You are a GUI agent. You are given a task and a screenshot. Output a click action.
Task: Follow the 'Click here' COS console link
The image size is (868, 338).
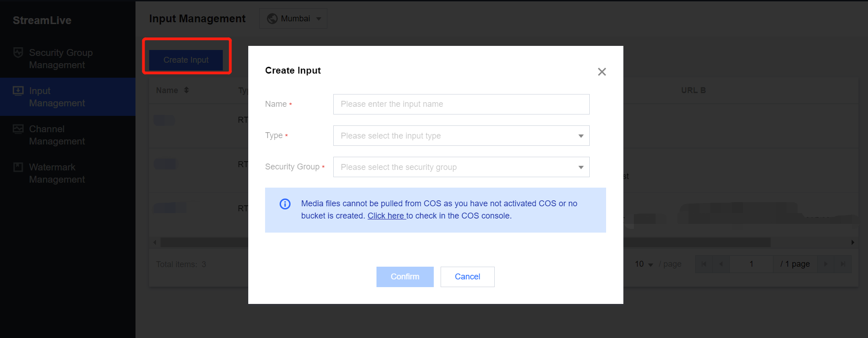386,216
